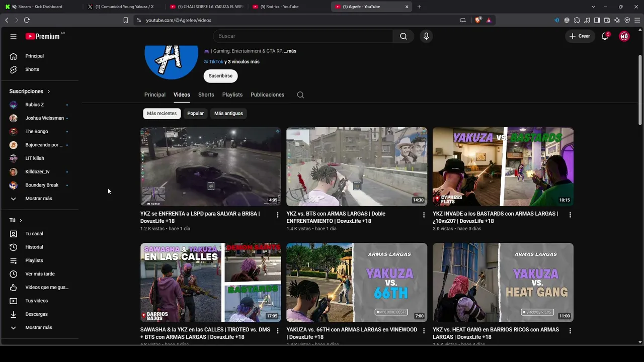This screenshot has height=362, width=644.
Task: Go to YouTube Premium home via logo
Action: click(x=43, y=36)
